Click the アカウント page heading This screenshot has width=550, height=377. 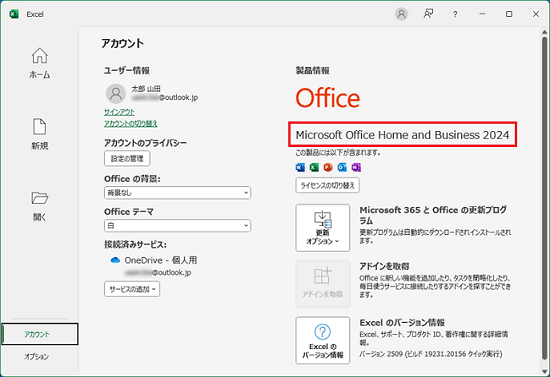click(x=123, y=43)
